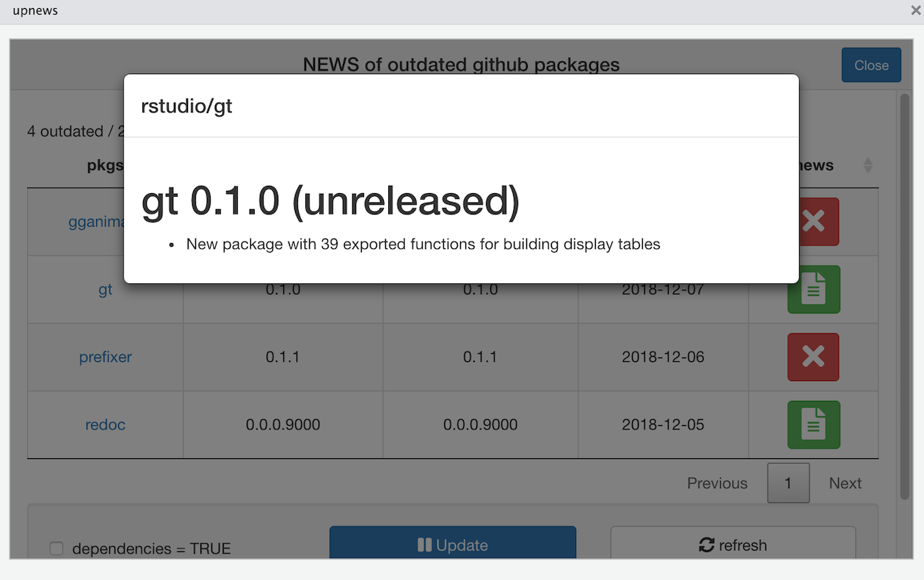
Task: Click the 'NEWS of outdated github packages' title
Action: tap(461, 65)
